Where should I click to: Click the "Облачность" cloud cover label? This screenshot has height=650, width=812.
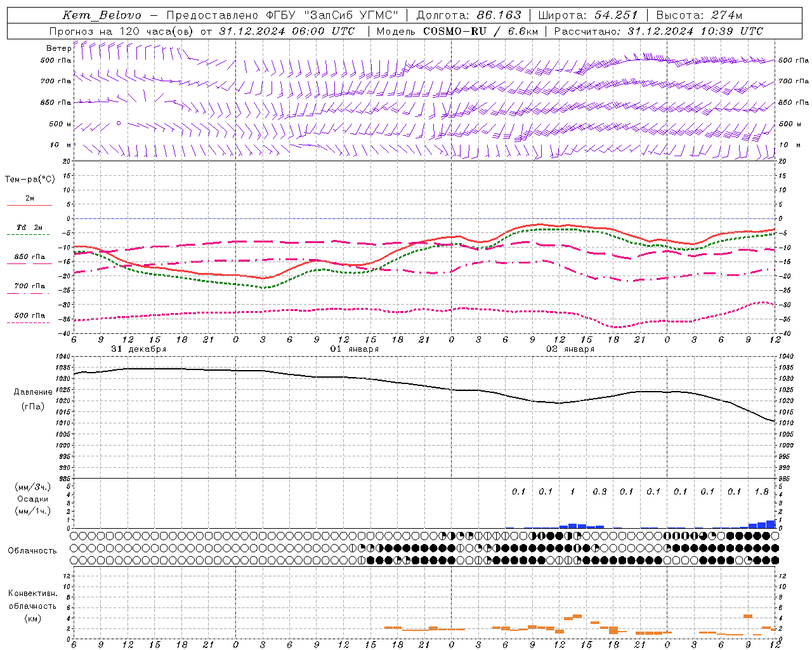point(32,550)
